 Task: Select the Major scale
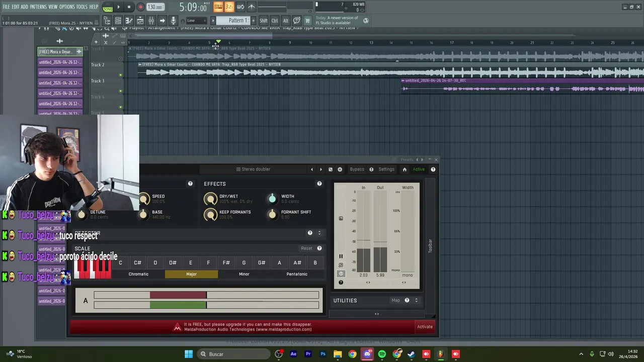coord(191,274)
